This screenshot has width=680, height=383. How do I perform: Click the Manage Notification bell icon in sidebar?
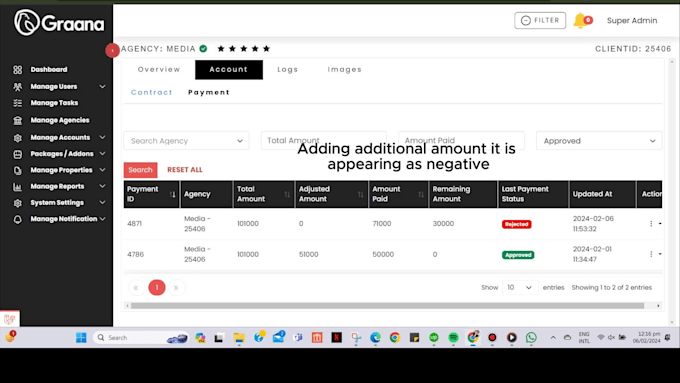pos(17,219)
